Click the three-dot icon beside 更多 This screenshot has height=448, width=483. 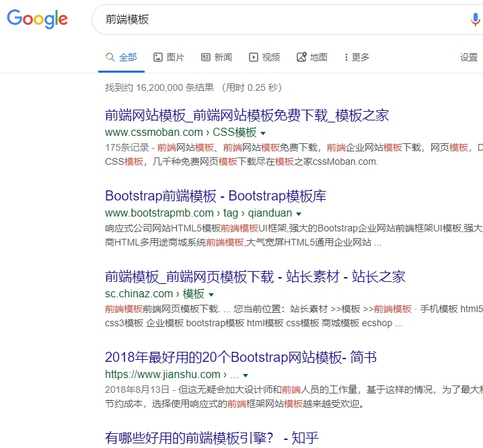[x=346, y=57]
